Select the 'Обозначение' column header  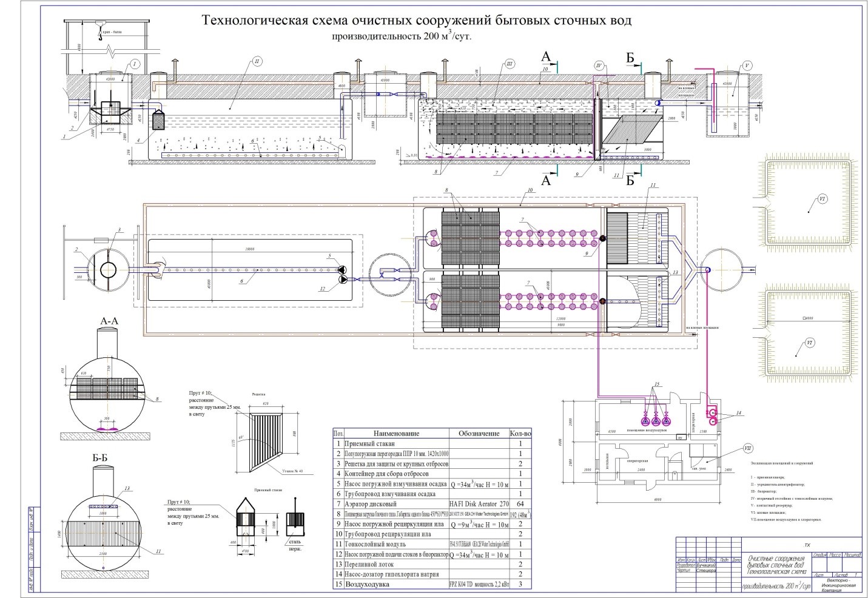click(x=479, y=434)
